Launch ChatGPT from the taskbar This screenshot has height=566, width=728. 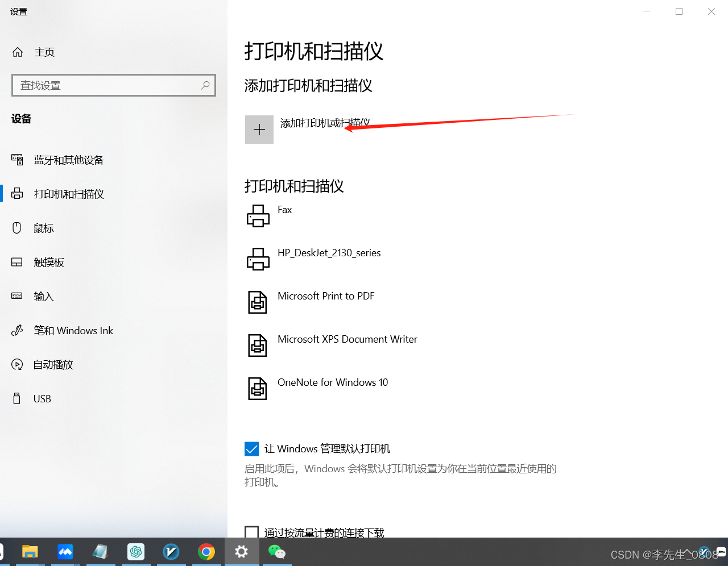click(x=136, y=552)
